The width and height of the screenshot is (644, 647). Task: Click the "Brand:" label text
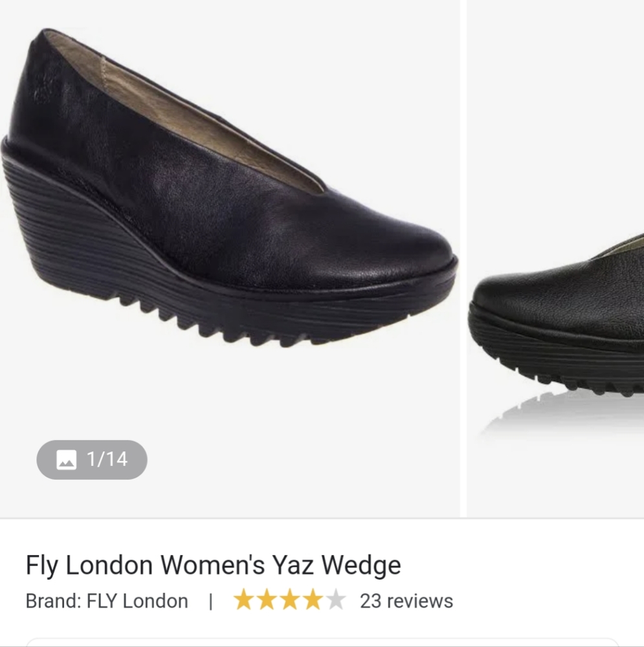click(54, 601)
